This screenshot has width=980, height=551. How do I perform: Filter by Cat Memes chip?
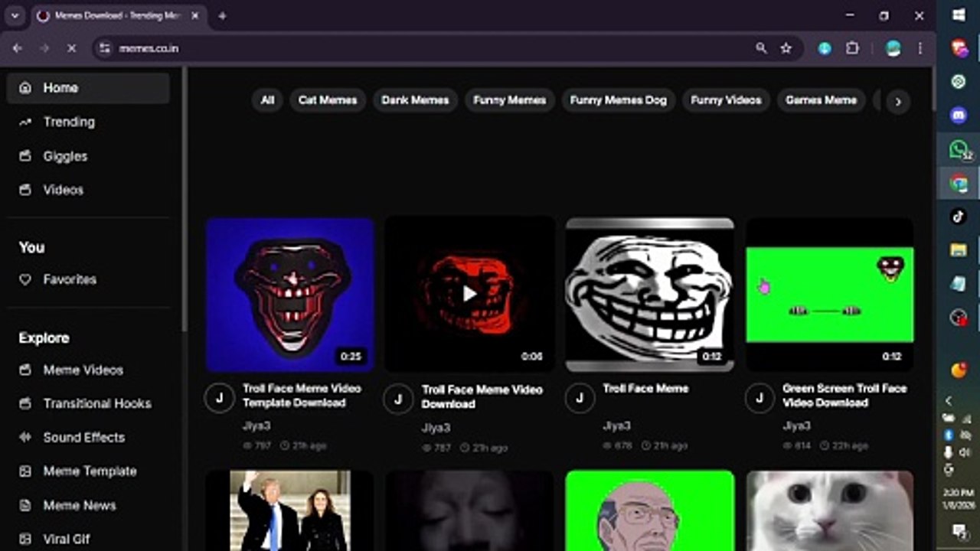[x=328, y=100]
